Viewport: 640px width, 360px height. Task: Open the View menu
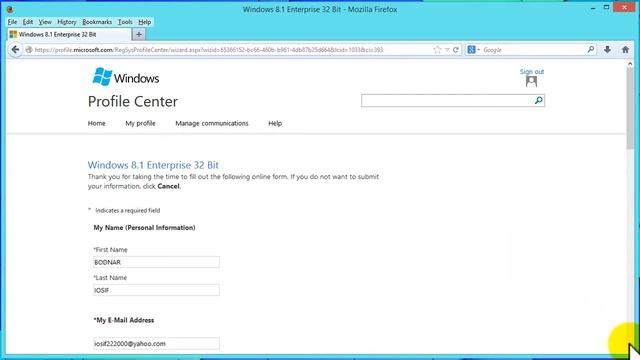tap(45, 22)
